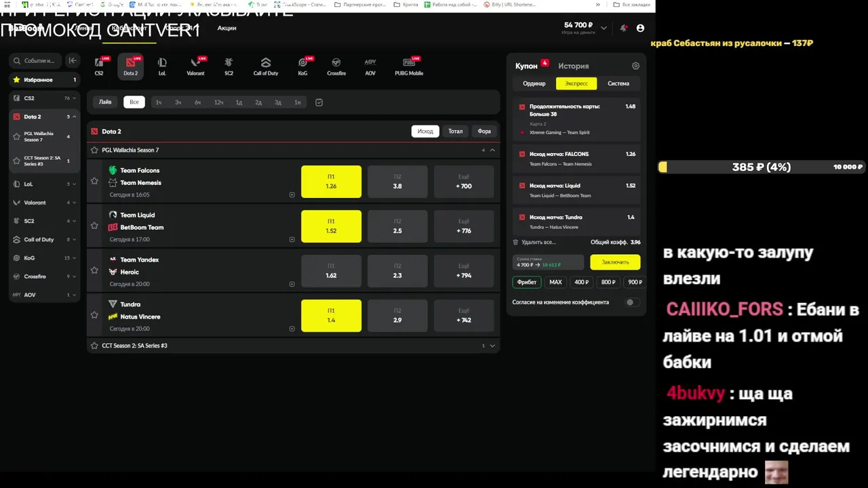Favorite the Team Liquid vs BetBoom match
The image size is (868, 488).
(94, 226)
